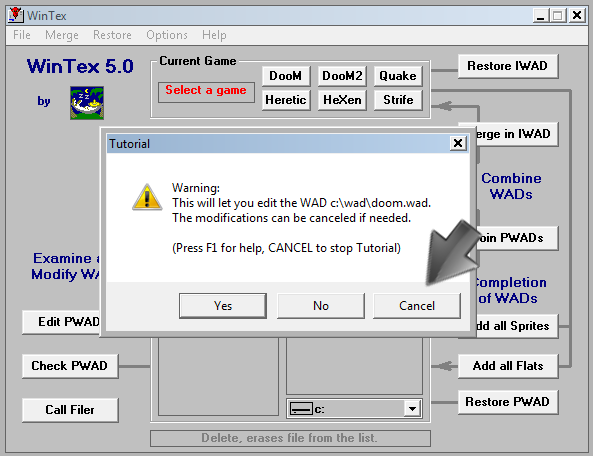
Task: Click the warning triangle icon in dialog
Action: pyautogui.click(x=147, y=197)
